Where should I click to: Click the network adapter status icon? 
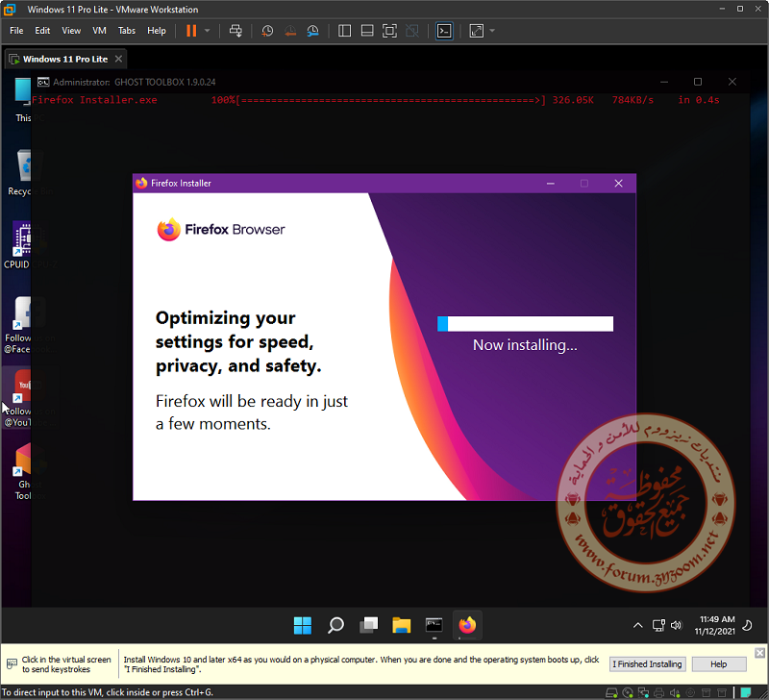click(x=643, y=693)
